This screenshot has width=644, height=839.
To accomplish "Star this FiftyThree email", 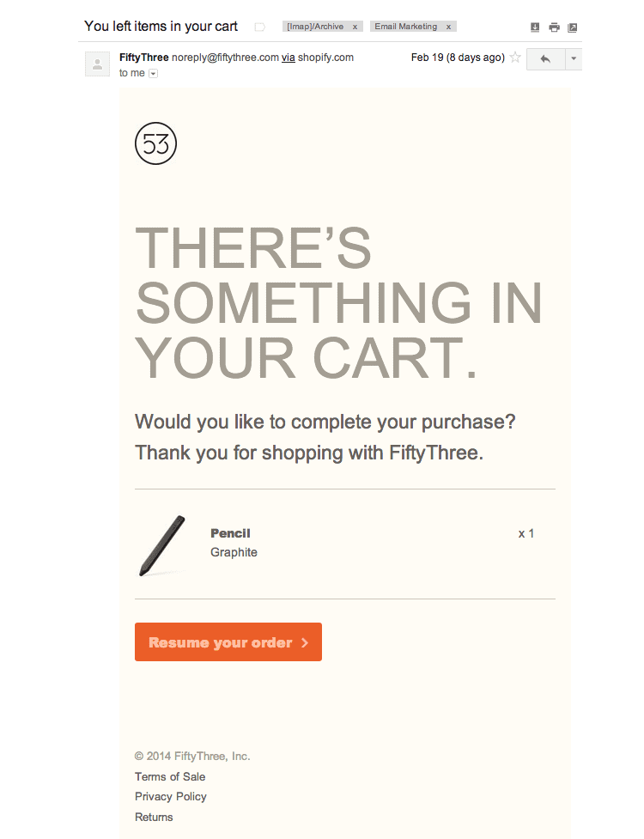I will tap(515, 58).
